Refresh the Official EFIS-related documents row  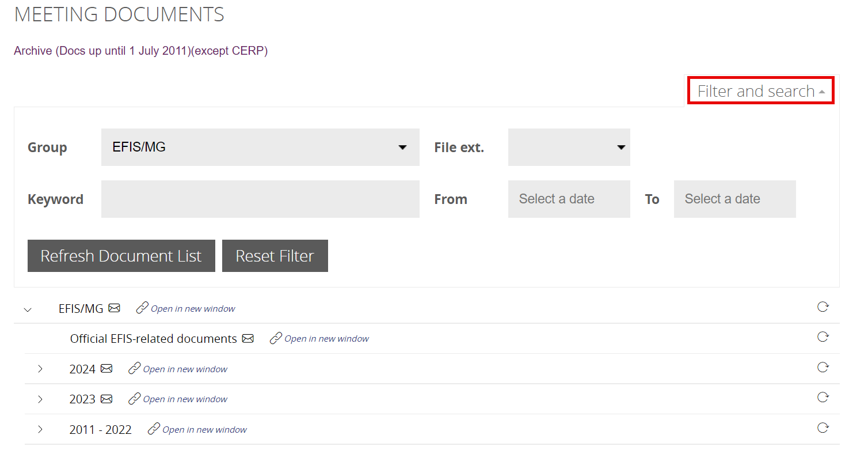(x=823, y=336)
